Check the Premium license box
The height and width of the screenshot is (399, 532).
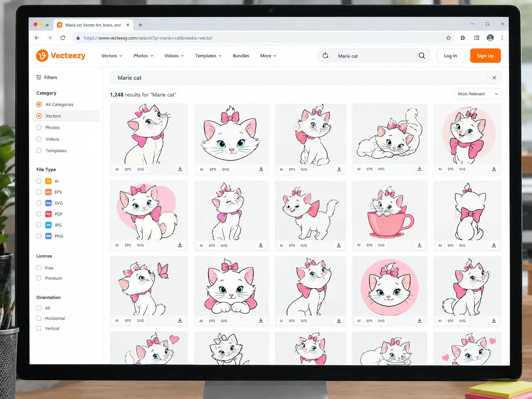(39, 278)
